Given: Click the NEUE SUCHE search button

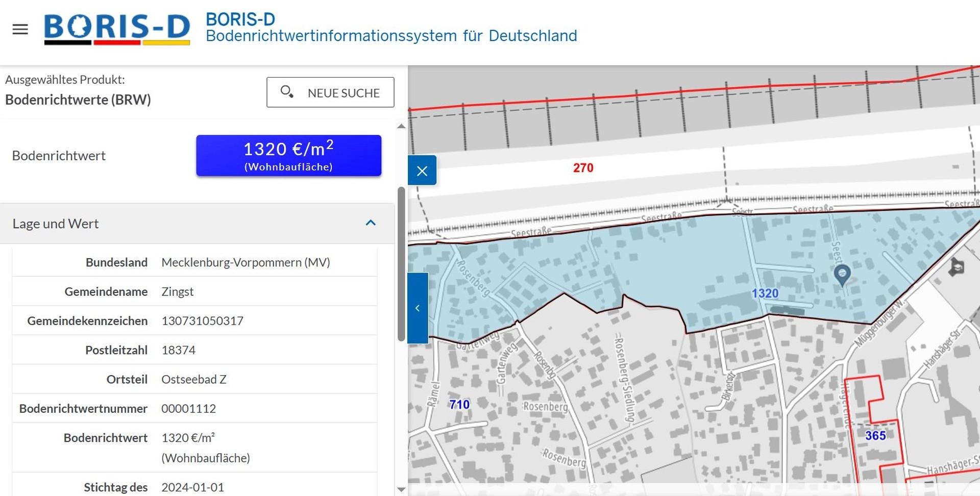Looking at the screenshot, I should 330,92.
